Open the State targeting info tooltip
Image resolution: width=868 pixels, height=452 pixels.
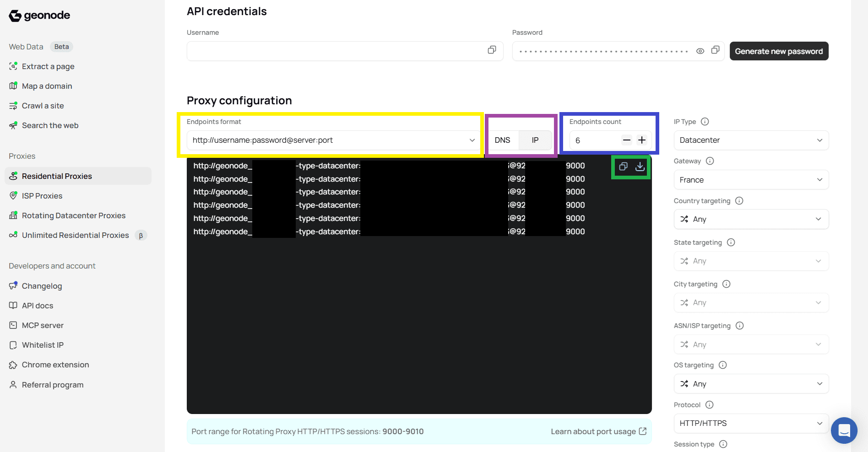(731, 242)
